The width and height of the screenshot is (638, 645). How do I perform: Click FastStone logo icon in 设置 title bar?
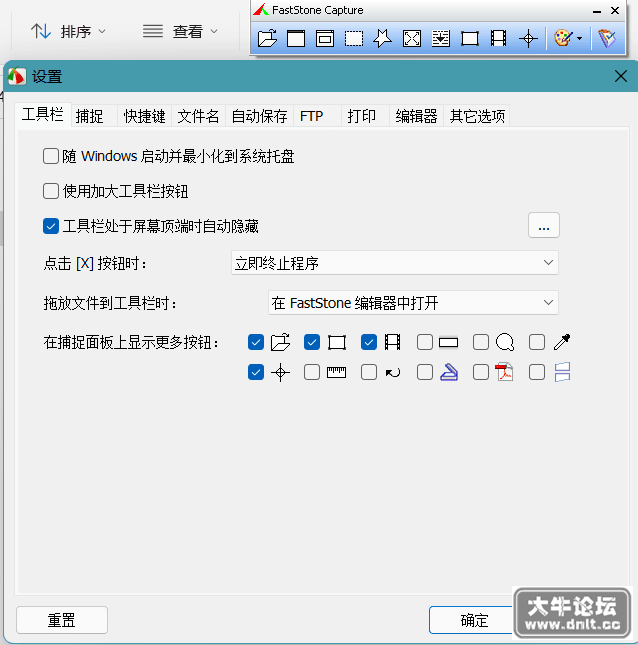(17, 76)
